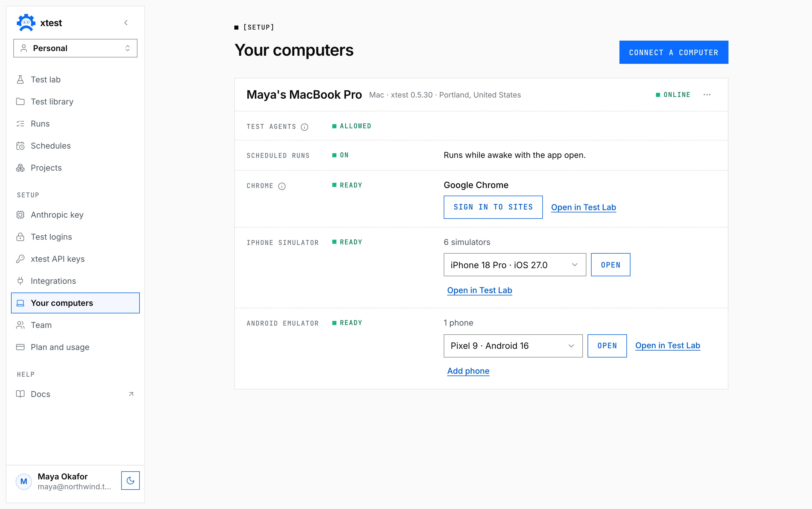The height and width of the screenshot is (509, 812).
Task: Click the ONLINE status indicator
Action: [673, 95]
